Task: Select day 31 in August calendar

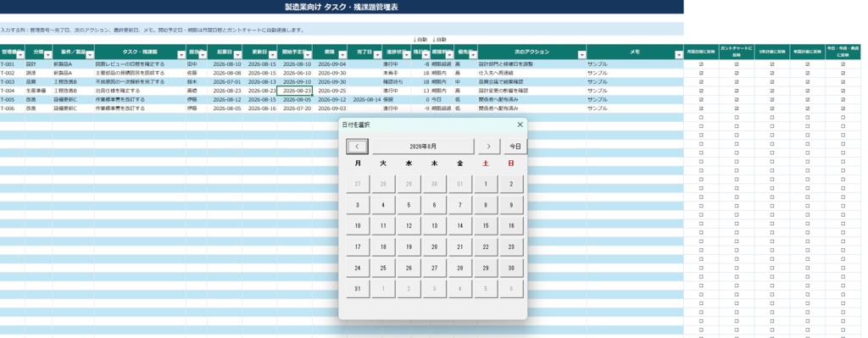Action: pyautogui.click(x=358, y=290)
